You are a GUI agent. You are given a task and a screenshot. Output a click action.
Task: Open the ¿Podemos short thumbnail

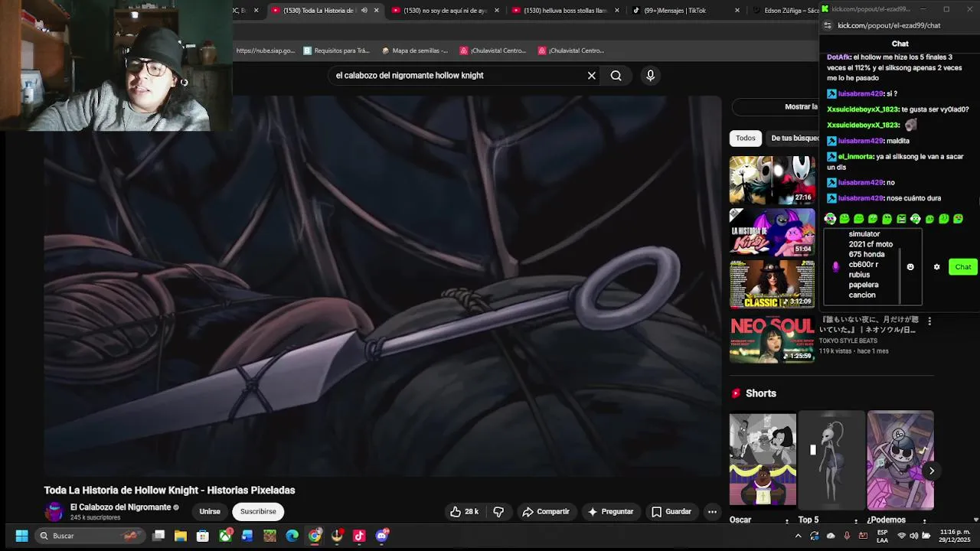coord(900,461)
